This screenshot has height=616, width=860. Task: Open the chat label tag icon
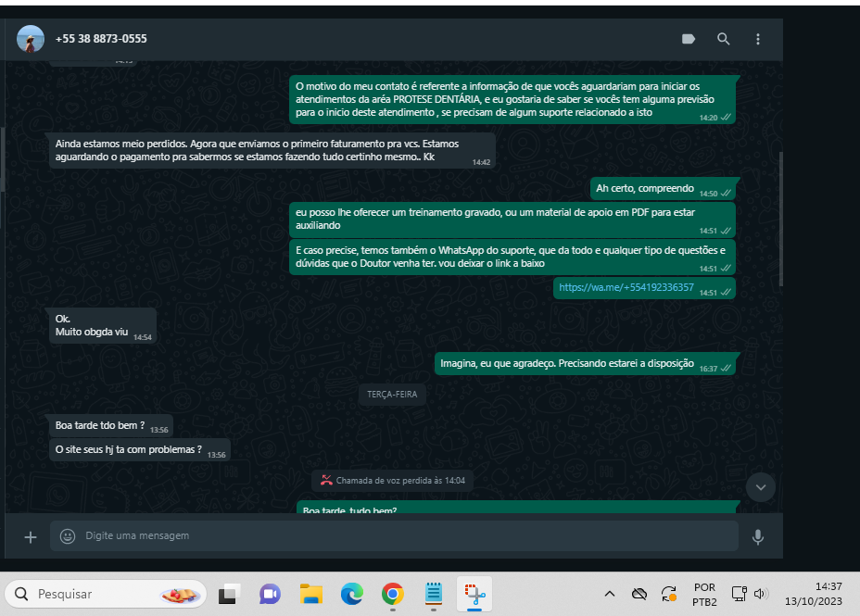pyautogui.click(x=689, y=39)
